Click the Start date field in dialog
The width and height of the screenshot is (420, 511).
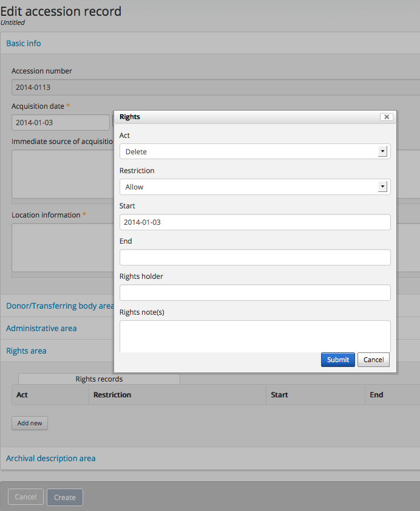pos(255,222)
